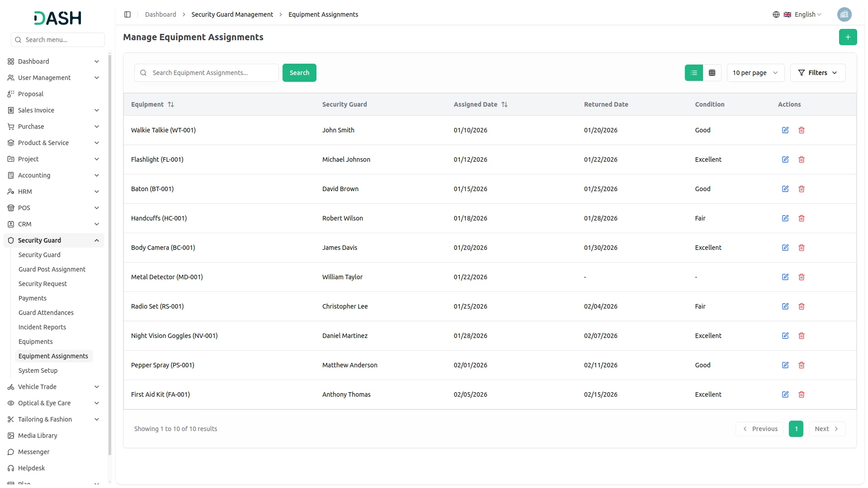Click the green plus add button
Image resolution: width=868 pixels, height=488 pixels.
coord(848,37)
